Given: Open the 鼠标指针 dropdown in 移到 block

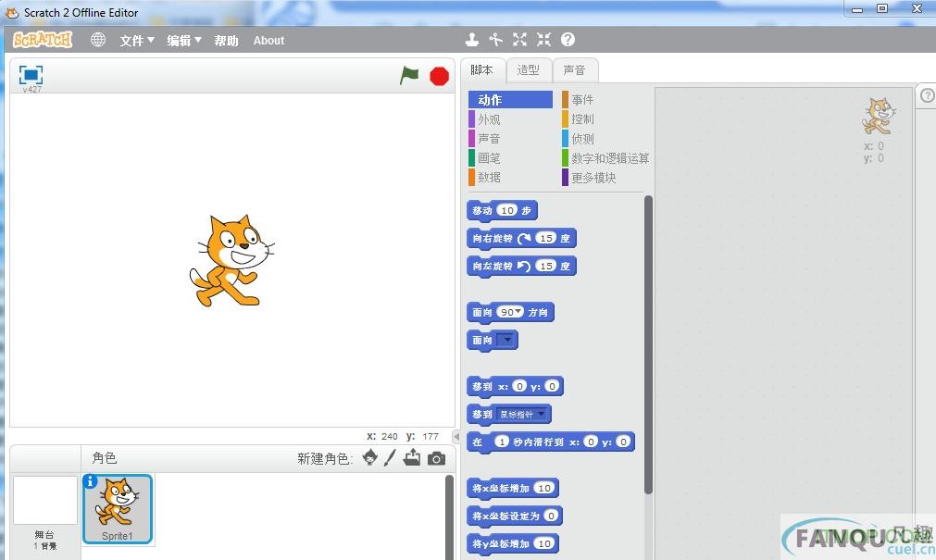Looking at the screenshot, I should [x=522, y=415].
